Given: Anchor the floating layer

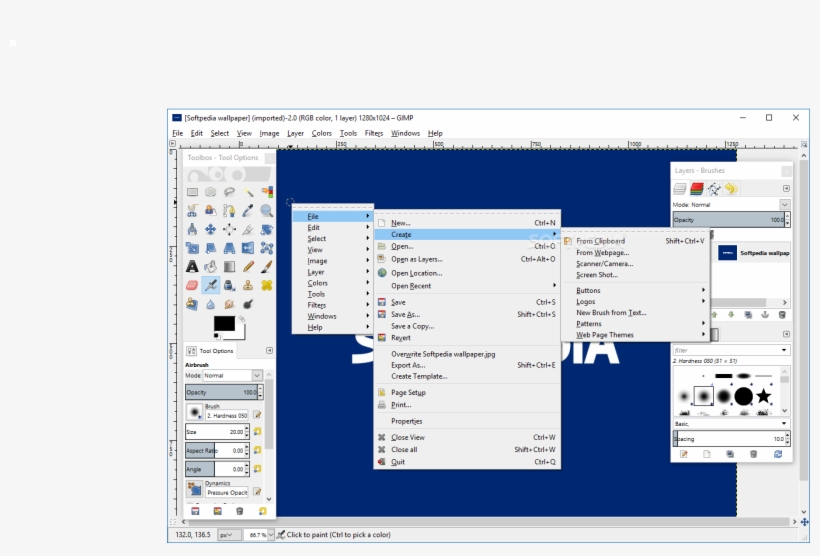Looking at the screenshot, I should coord(765,315).
